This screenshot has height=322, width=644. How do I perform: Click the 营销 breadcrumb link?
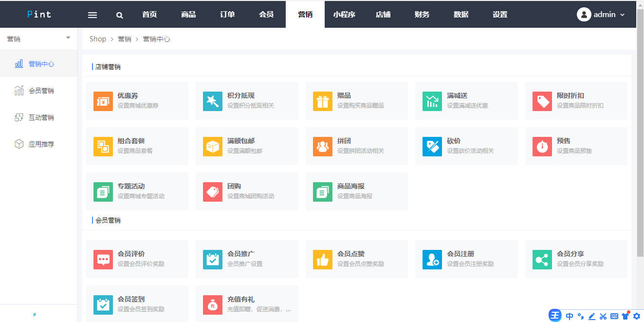click(x=125, y=39)
